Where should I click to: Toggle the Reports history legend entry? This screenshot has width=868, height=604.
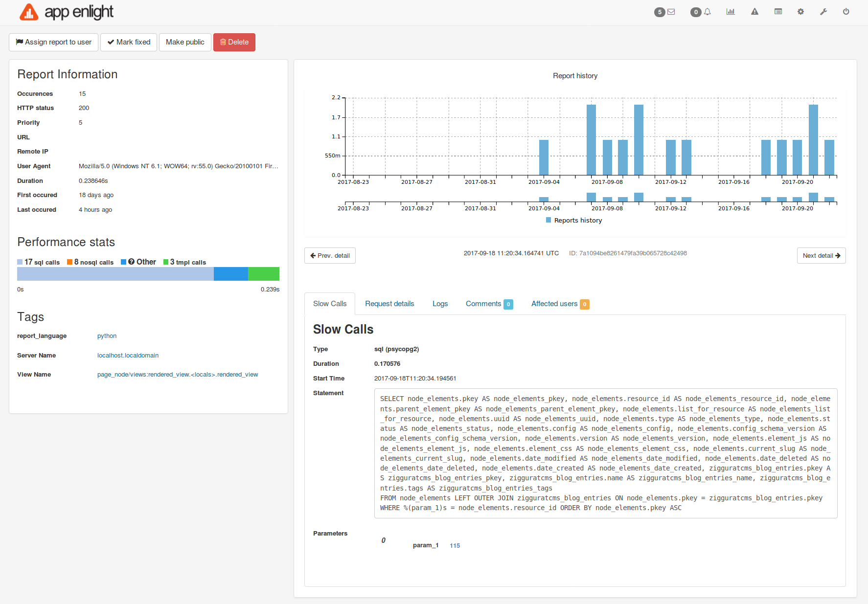point(574,221)
